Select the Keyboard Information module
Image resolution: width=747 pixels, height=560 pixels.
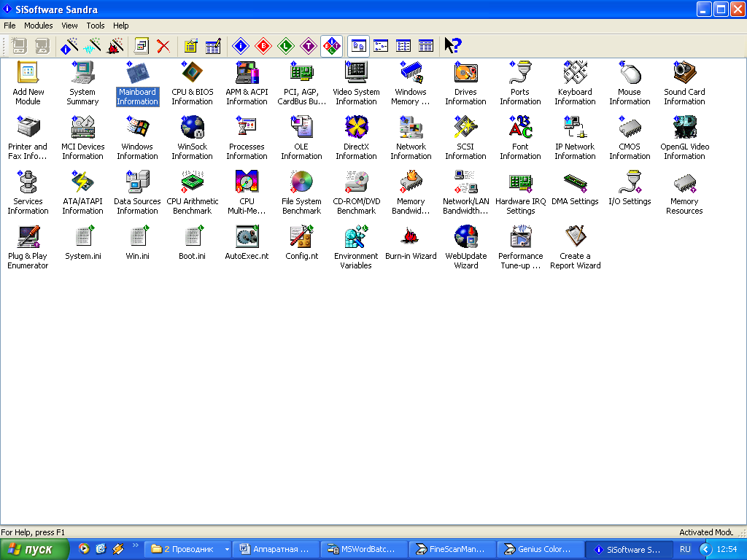(575, 83)
